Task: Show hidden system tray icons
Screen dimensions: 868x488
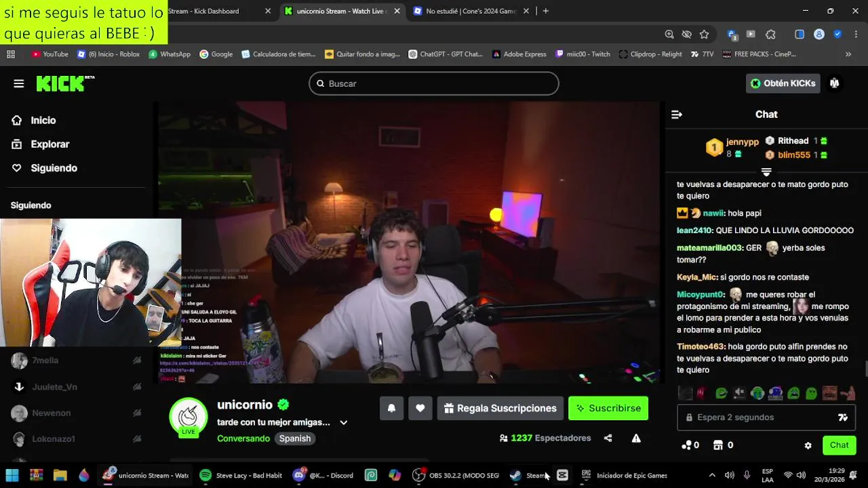Action: point(712,475)
